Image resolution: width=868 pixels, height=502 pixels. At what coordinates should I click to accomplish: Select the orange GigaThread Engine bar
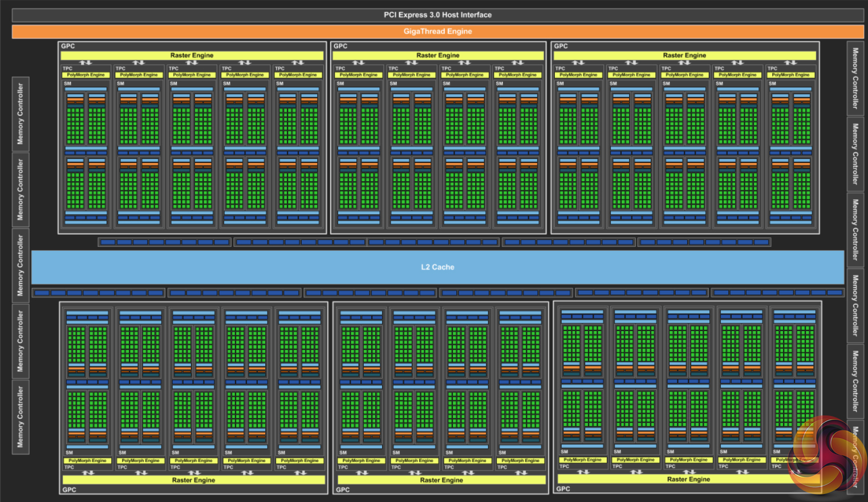click(x=437, y=31)
